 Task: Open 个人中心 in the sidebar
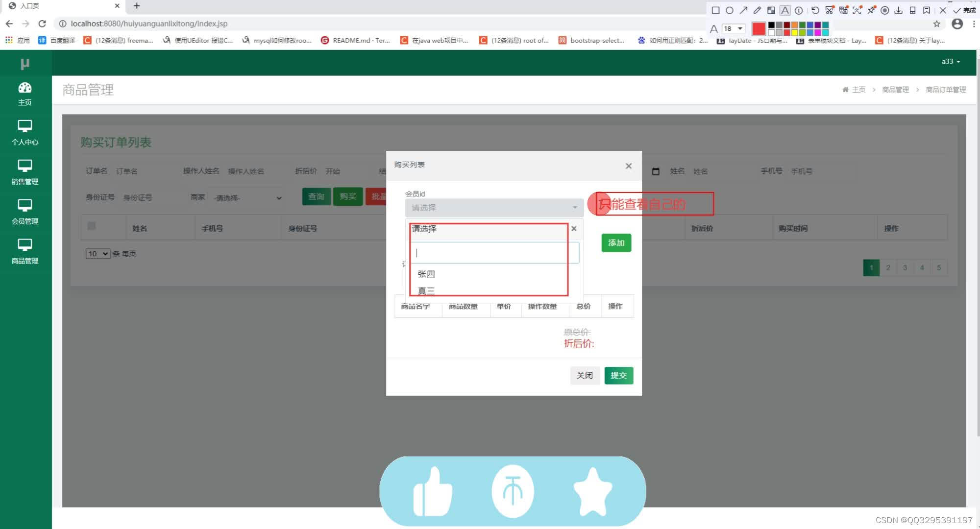pyautogui.click(x=25, y=133)
